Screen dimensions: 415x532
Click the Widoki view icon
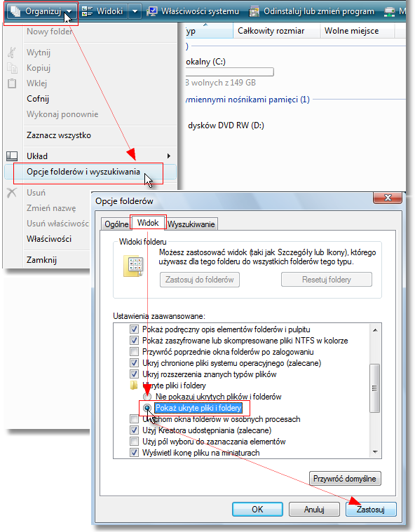(87, 11)
